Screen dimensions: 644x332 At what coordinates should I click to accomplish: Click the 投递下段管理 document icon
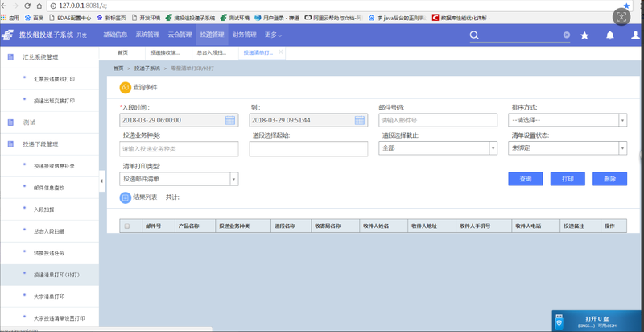(10, 144)
